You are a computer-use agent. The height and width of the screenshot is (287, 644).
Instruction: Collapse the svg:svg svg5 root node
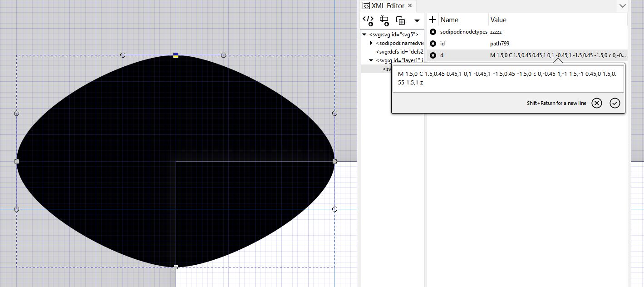point(364,35)
